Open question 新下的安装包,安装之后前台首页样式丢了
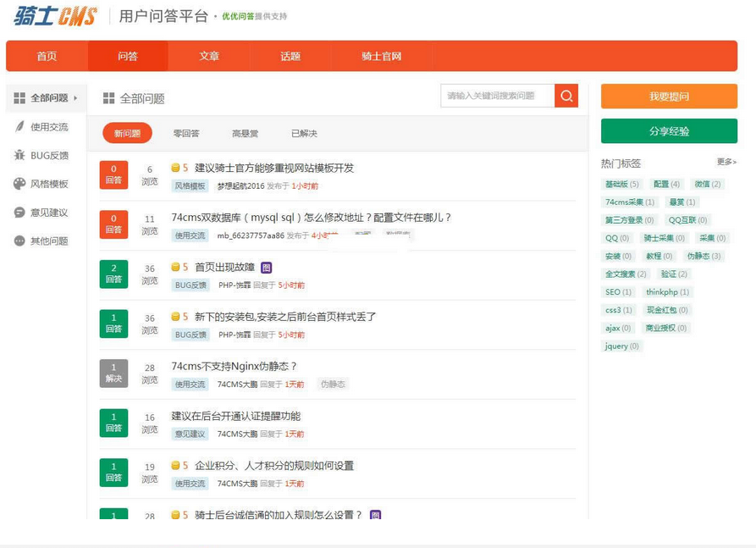The height and width of the screenshot is (548, 756). pos(285,317)
